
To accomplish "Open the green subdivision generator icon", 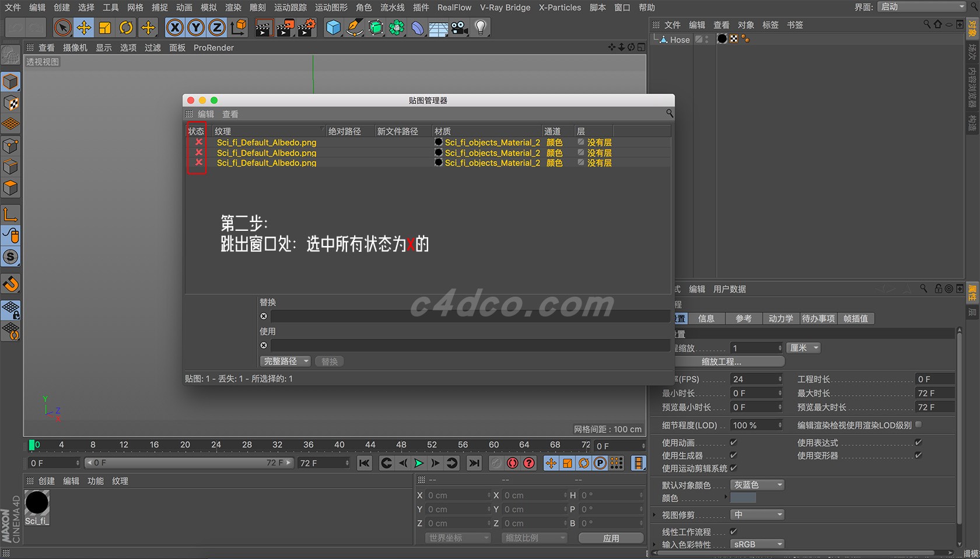I will pyautogui.click(x=376, y=27).
